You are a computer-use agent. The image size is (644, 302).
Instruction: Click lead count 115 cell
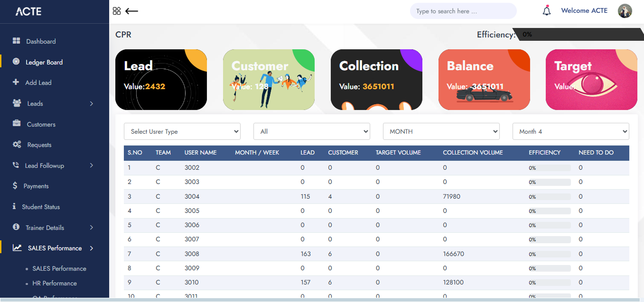[x=305, y=196]
